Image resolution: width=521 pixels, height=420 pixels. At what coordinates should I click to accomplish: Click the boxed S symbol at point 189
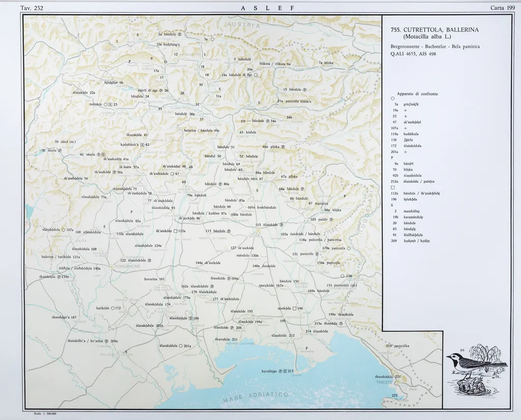pyautogui.click(x=191, y=318)
